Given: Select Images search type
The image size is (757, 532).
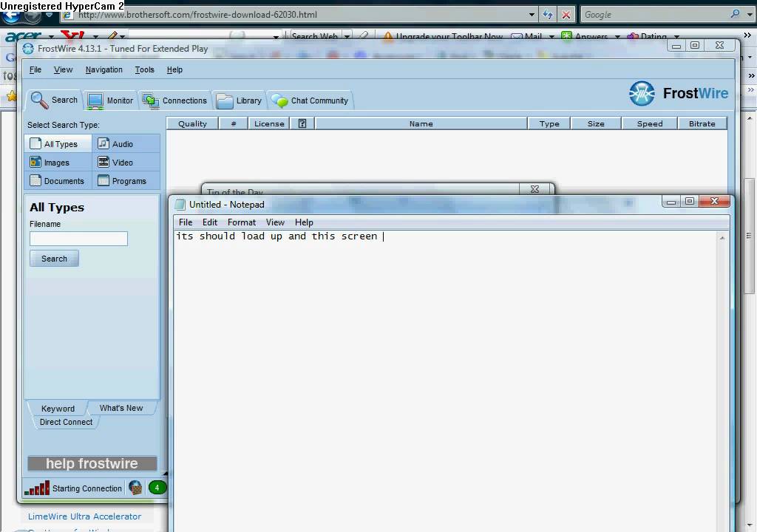Looking at the screenshot, I should [x=58, y=163].
